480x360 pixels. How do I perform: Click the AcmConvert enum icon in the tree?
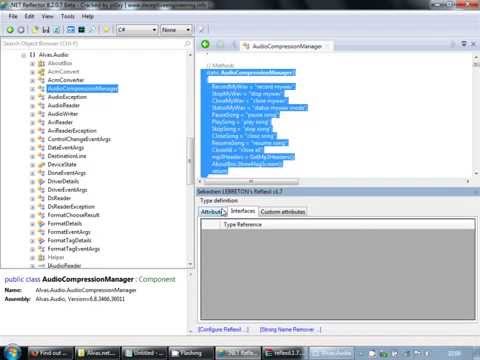(x=41, y=72)
